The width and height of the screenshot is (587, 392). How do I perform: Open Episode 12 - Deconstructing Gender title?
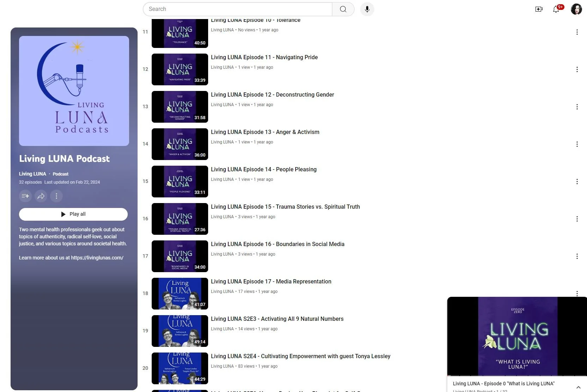272,94
